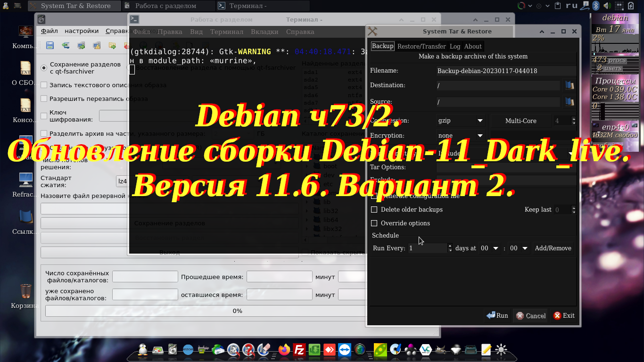Open the Encryption none dropdown

461,136
